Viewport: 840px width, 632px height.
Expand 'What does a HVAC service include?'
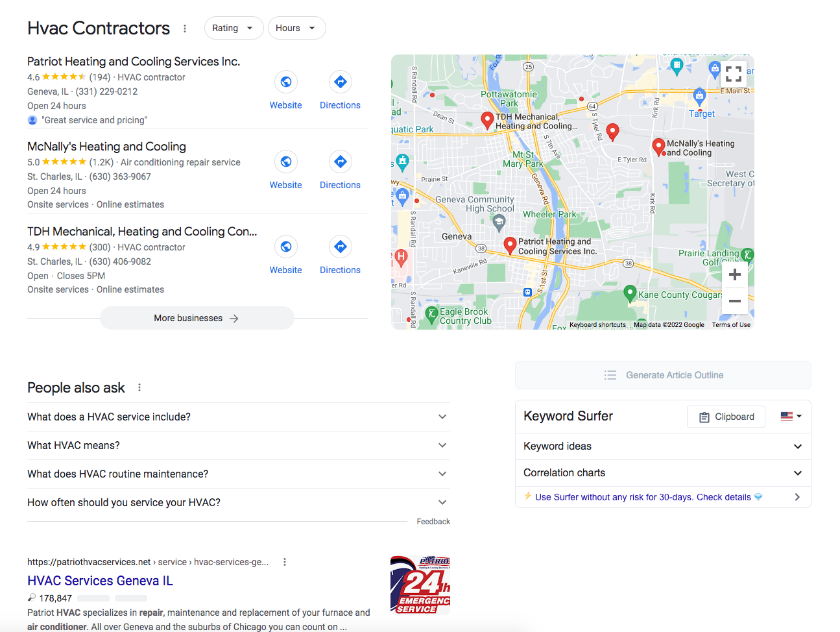tap(239, 417)
